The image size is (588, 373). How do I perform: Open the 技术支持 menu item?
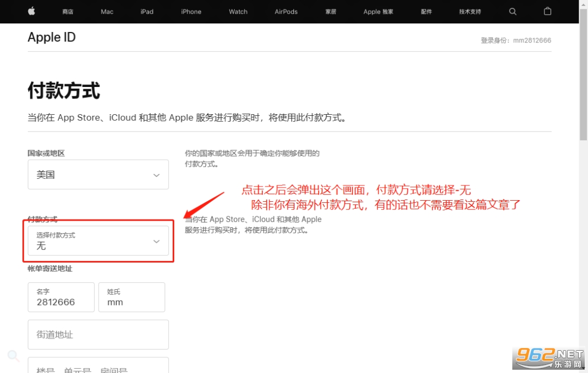469,11
